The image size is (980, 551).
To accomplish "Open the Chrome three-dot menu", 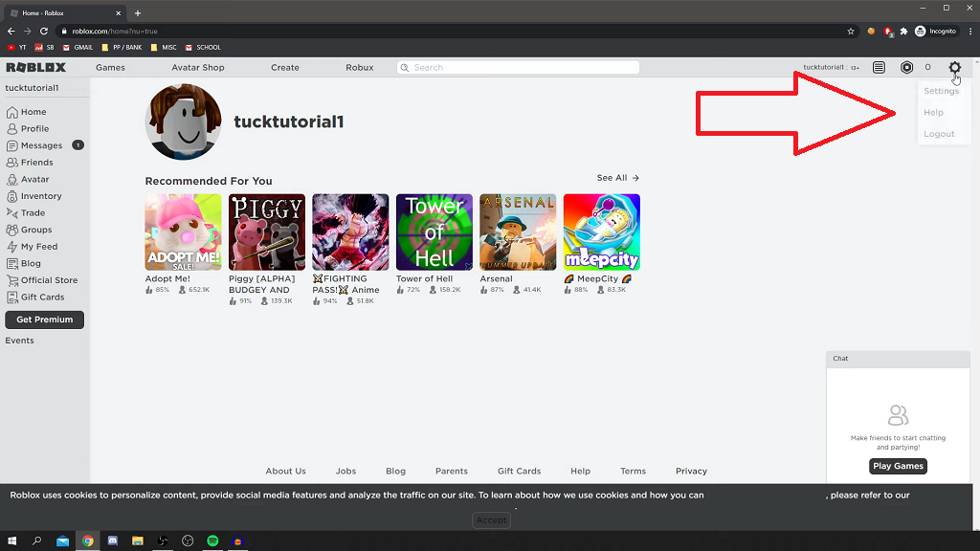I will pyautogui.click(x=970, y=32).
